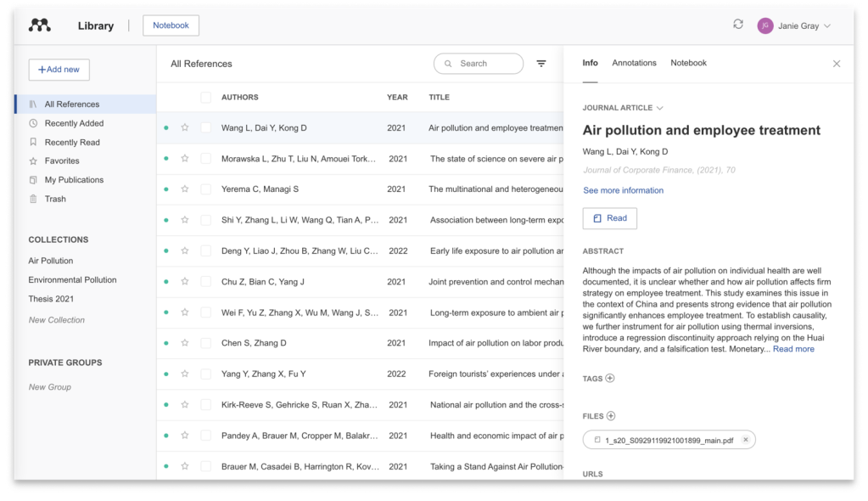Expand the Journal Article type dropdown
868x501 pixels.
point(660,109)
